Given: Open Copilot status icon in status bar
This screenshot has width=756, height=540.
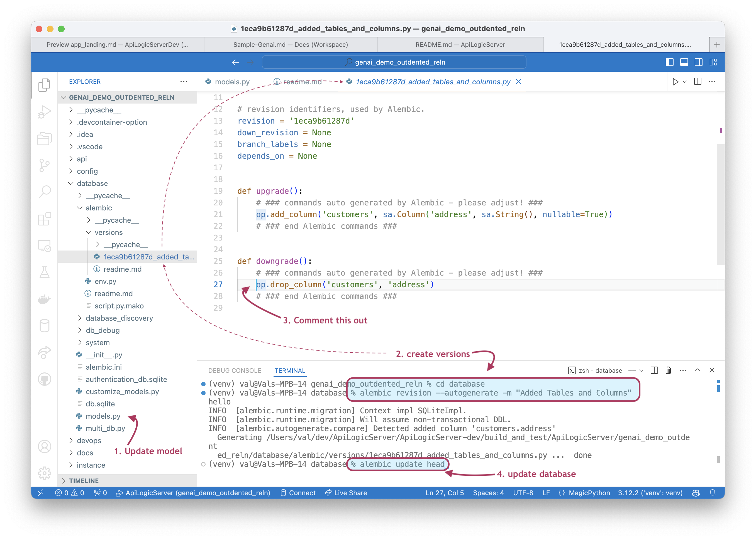Looking at the screenshot, I should click(x=696, y=493).
